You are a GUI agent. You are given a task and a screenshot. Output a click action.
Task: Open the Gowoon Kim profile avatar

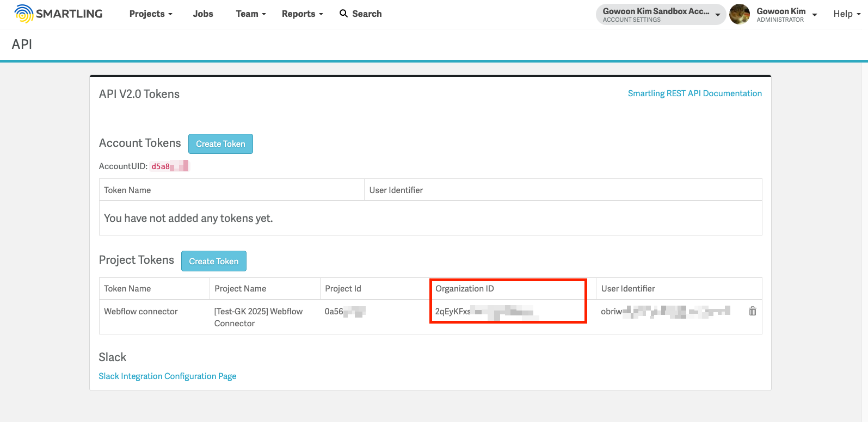(740, 14)
